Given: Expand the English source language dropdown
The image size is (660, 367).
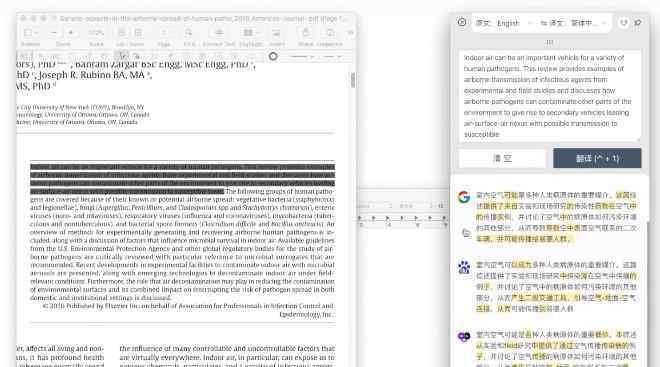Looking at the screenshot, I should (x=514, y=23).
